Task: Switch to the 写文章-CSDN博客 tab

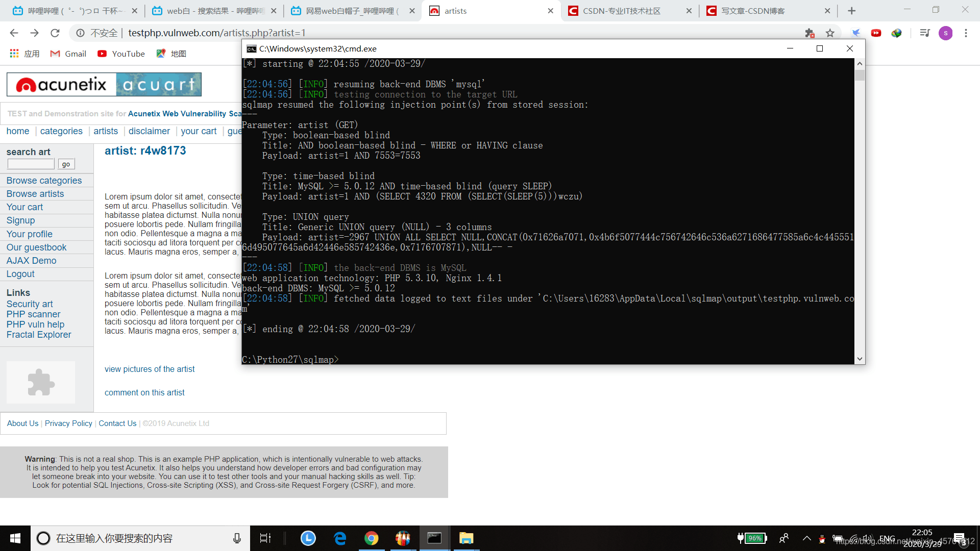Action: (768, 11)
